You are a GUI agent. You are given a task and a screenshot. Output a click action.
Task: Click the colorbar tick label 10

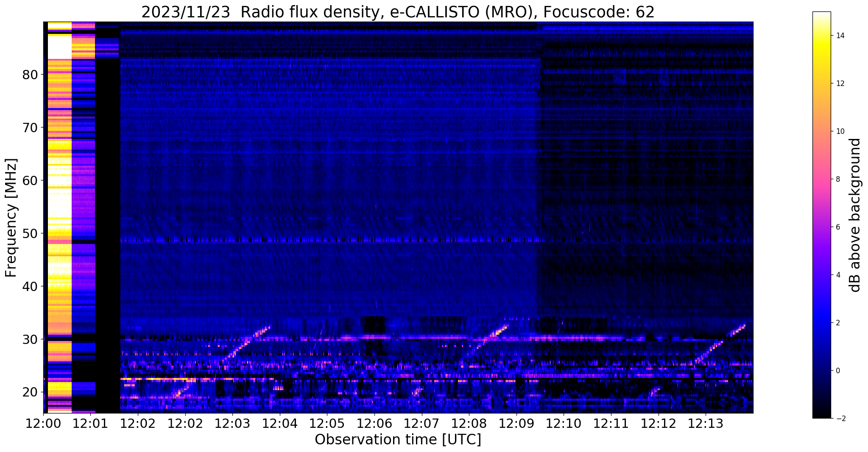[840, 131]
